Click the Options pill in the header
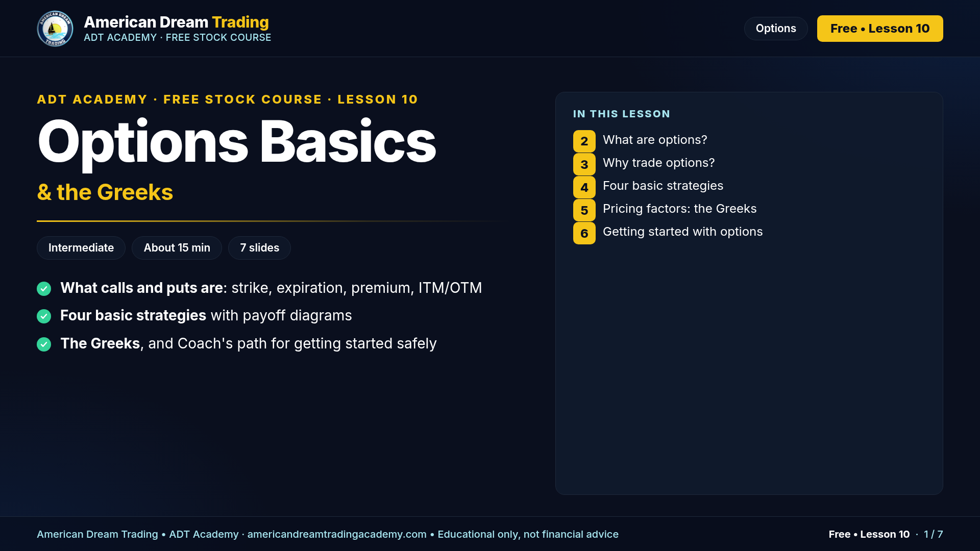The width and height of the screenshot is (980, 551). [x=776, y=29]
